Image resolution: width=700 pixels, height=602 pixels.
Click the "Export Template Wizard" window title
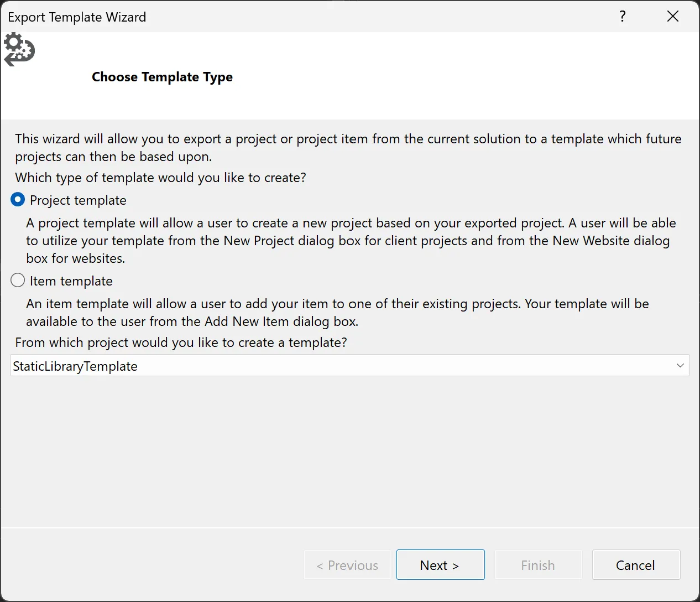click(x=77, y=17)
